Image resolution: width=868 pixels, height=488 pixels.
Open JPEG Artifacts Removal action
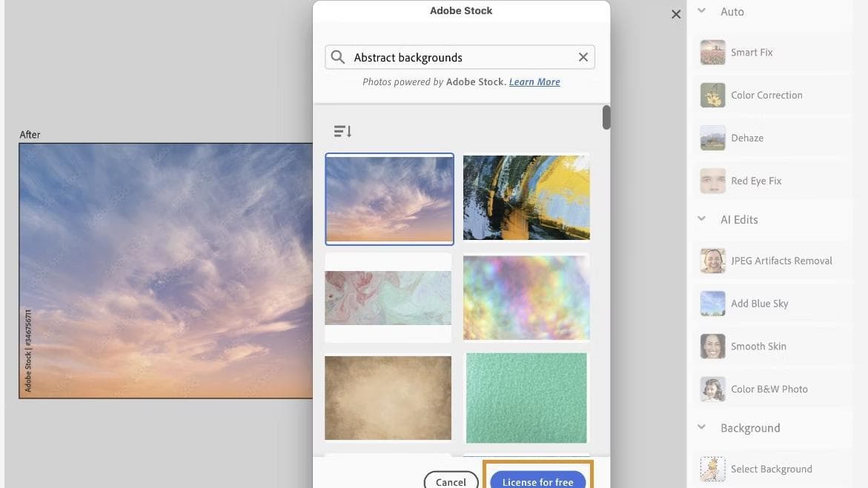[712, 261]
